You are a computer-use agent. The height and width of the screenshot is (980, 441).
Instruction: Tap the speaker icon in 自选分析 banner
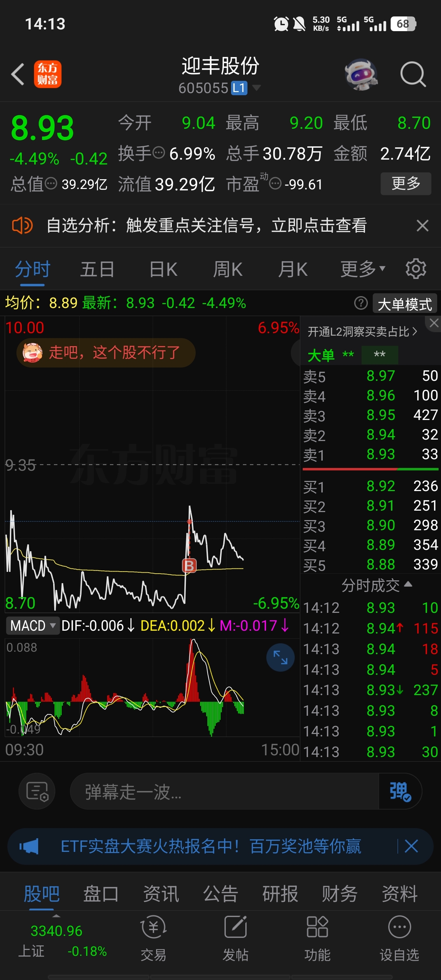(22, 226)
